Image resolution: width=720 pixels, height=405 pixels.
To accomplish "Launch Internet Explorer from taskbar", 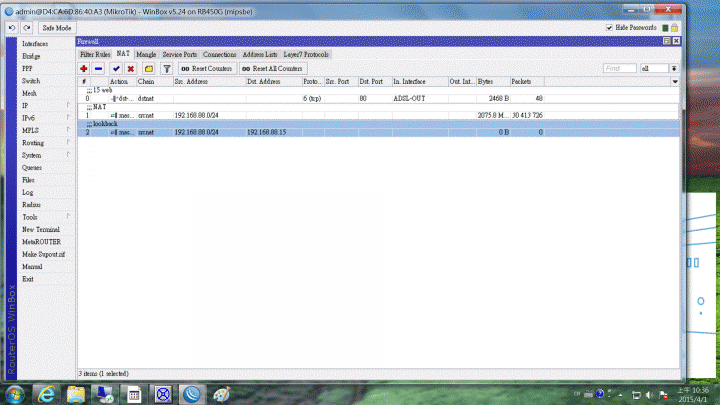I will click(x=46, y=394).
